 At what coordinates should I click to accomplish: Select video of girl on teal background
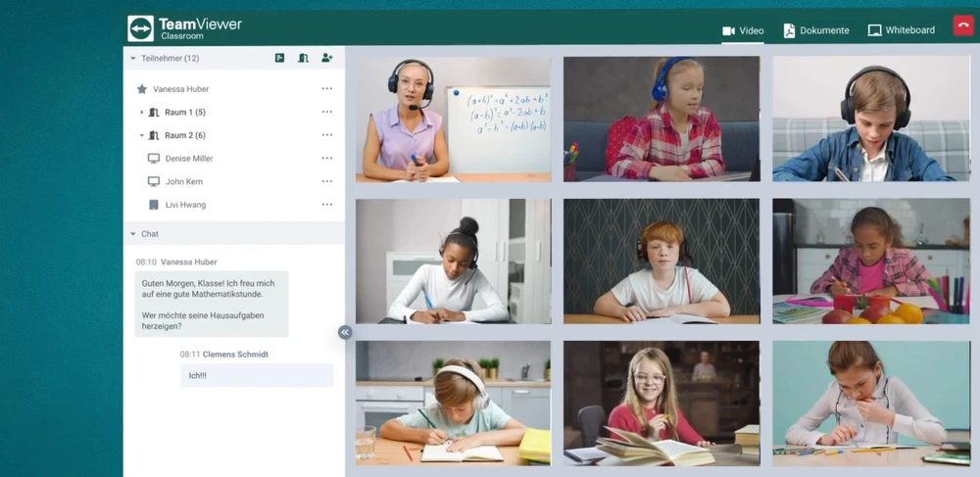point(870,404)
